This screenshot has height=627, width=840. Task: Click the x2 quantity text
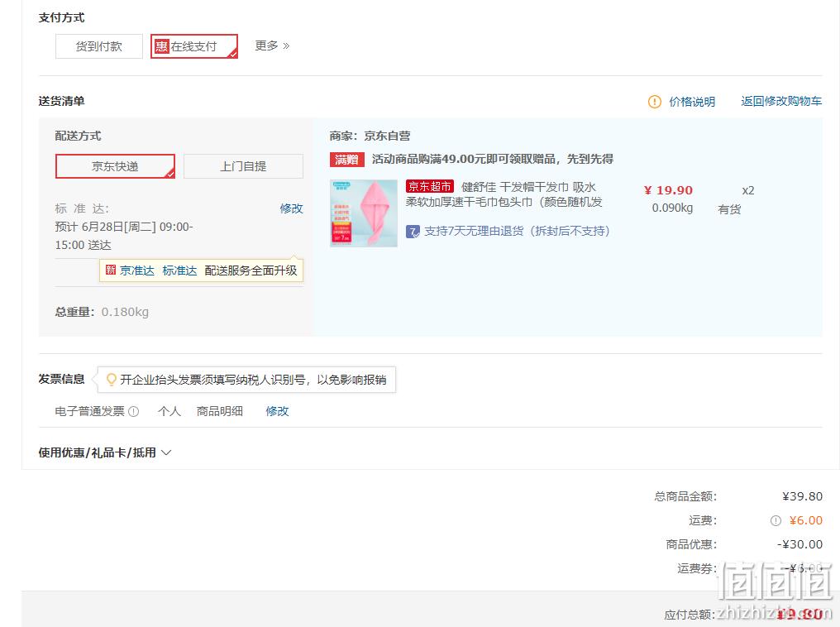point(748,190)
